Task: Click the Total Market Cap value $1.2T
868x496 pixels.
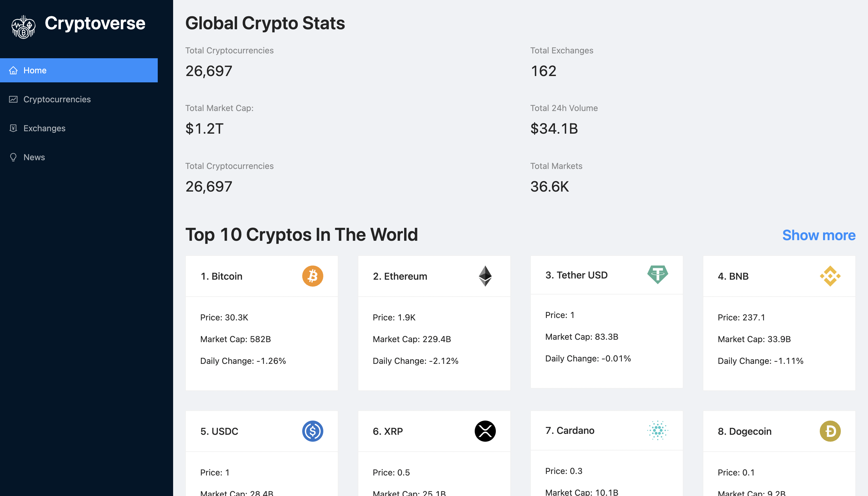Action: (x=204, y=129)
